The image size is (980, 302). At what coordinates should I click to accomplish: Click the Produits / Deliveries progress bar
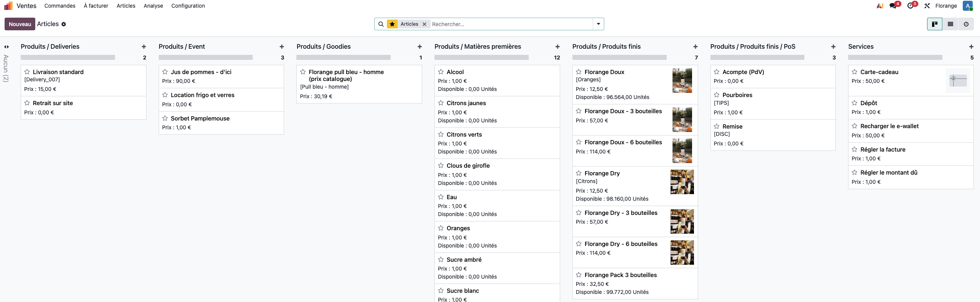click(68, 58)
